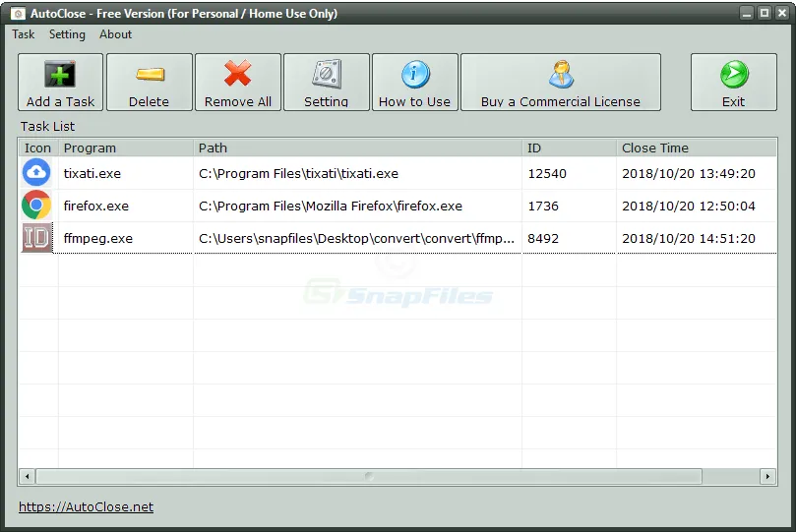Open the Setting menu

click(x=67, y=34)
